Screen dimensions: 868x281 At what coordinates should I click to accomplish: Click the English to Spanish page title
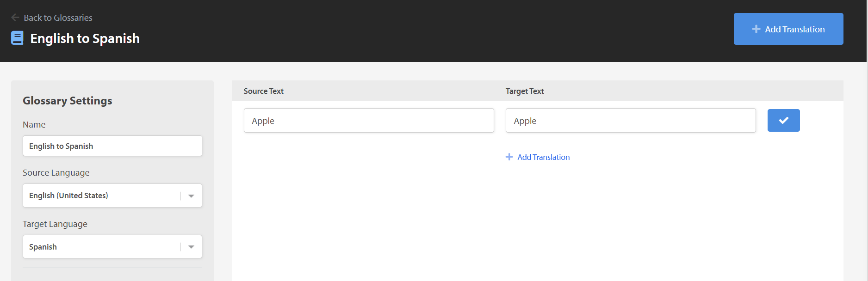point(85,38)
